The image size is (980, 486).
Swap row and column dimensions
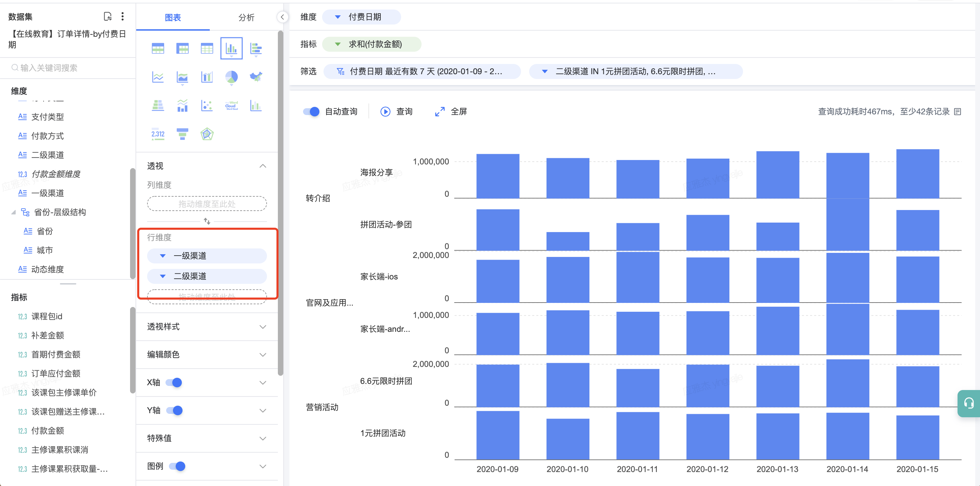click(207, 221)
